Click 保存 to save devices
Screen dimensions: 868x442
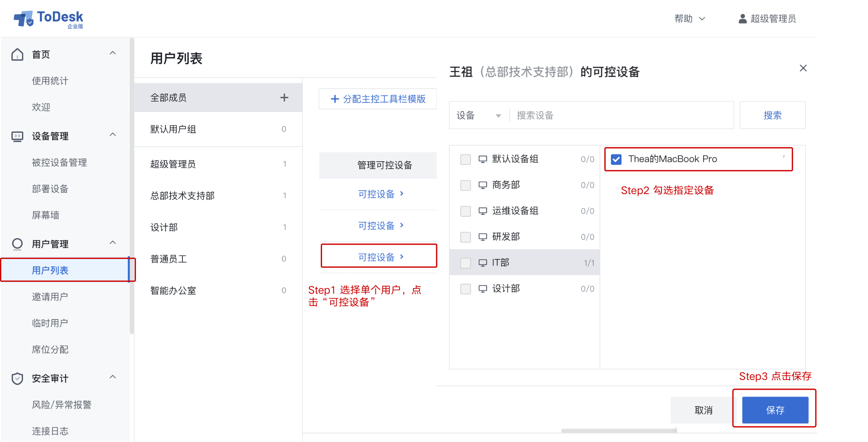775,410
